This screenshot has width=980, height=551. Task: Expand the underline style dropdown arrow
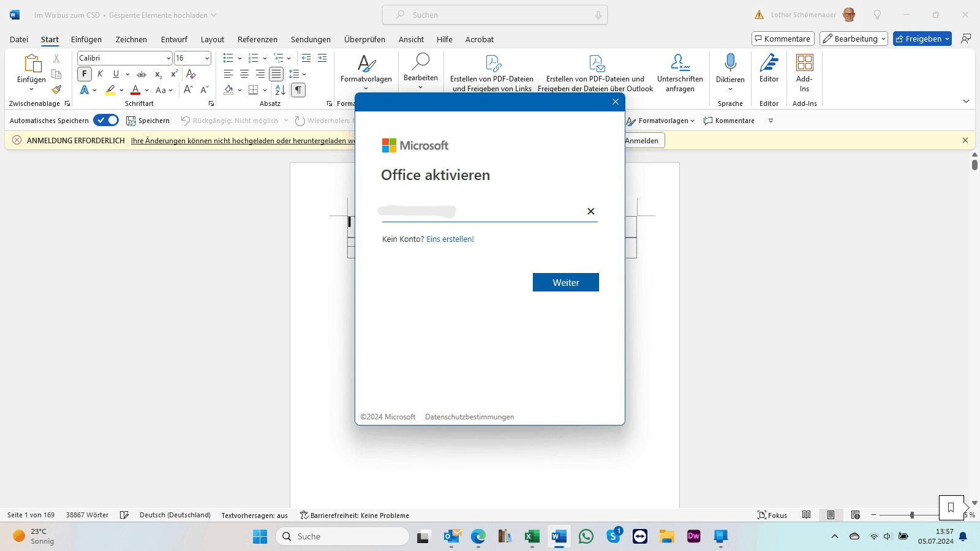pyautogui.click(x=127, y=74)
